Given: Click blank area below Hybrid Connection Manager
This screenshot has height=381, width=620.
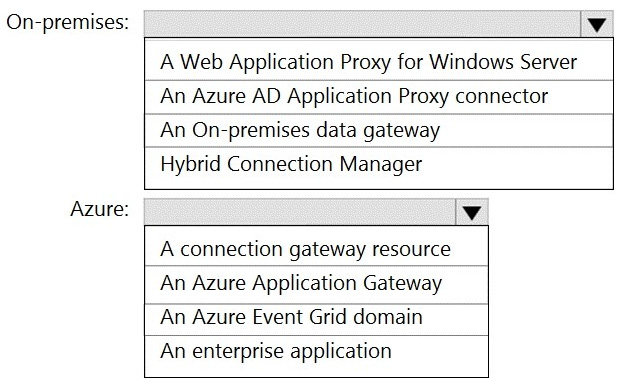Looking at the screenshot, I should (379, 185).
